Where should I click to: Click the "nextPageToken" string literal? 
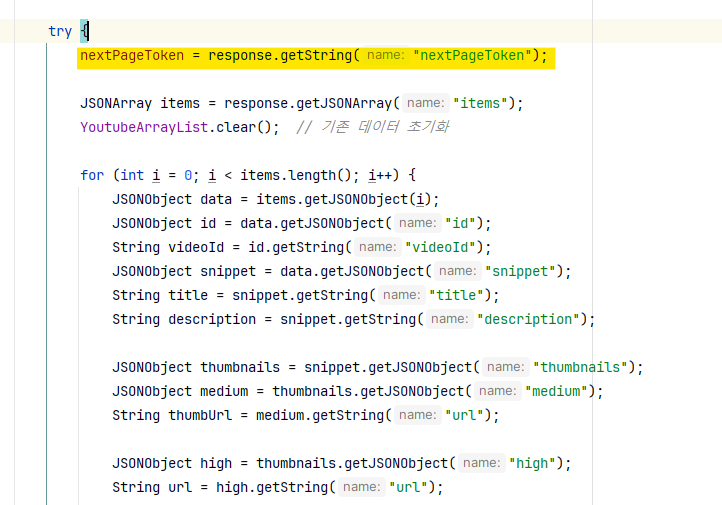pos(472,55)
